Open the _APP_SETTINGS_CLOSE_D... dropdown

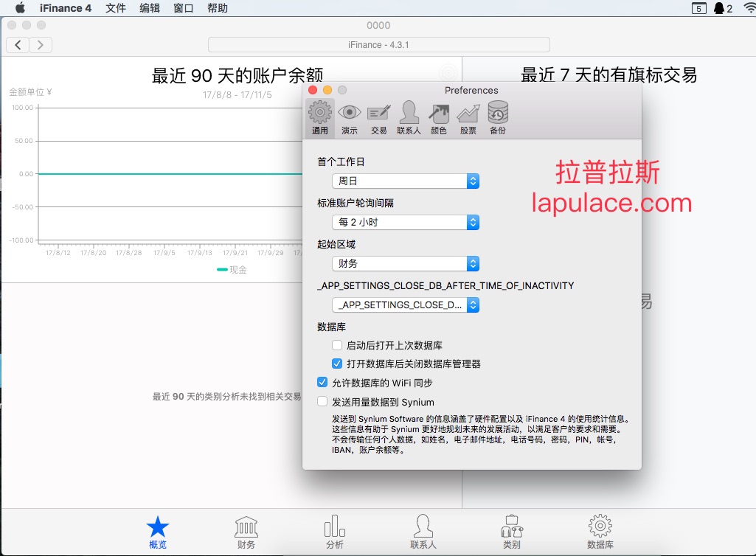click(x=406, y=305)
